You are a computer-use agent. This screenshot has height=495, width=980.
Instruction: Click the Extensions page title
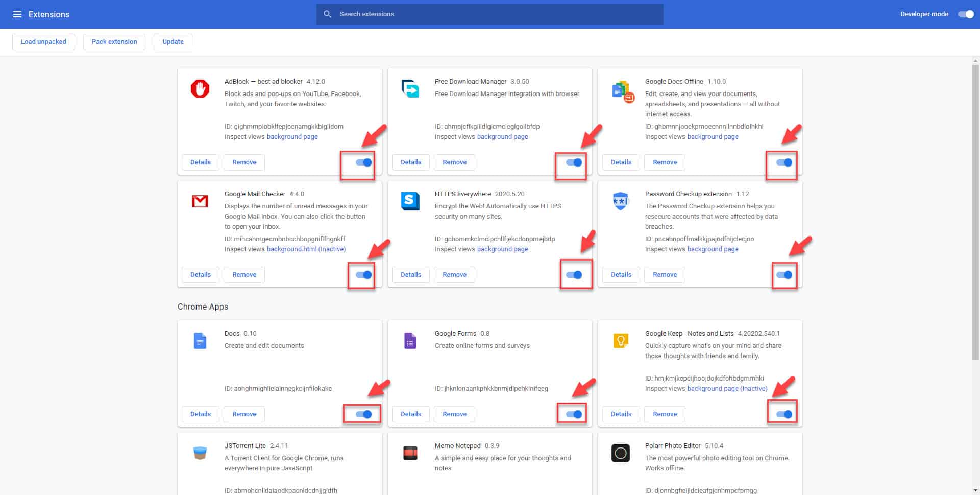(x=49, y=14)
